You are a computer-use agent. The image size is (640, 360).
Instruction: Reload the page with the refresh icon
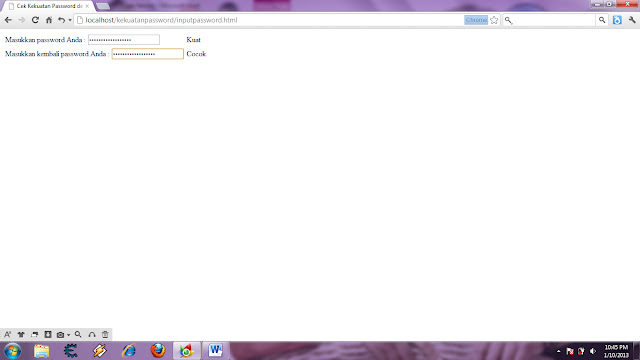(35, 20)
